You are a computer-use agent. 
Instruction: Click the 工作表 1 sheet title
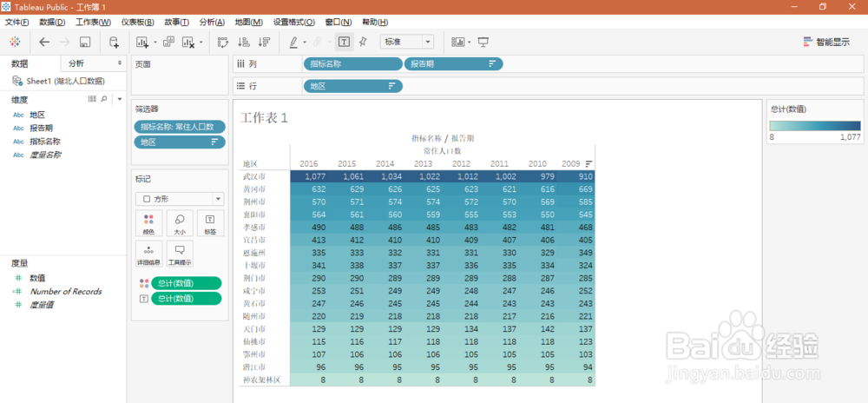point(264,117)
